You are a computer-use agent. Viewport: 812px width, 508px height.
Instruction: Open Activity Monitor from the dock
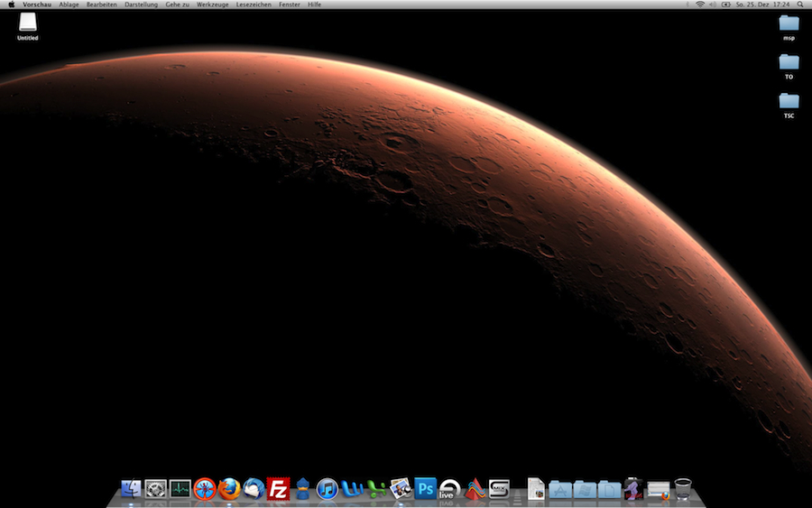click(x=180, y=489)
